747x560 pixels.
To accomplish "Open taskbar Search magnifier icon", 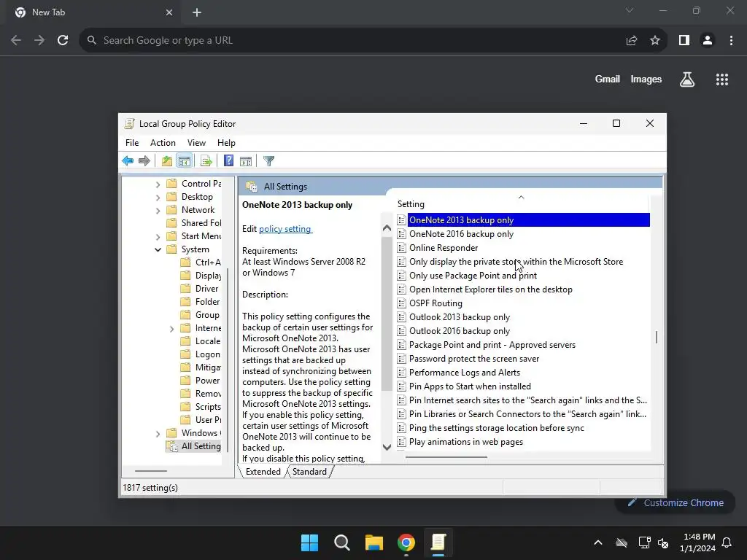I will point(342,542).
